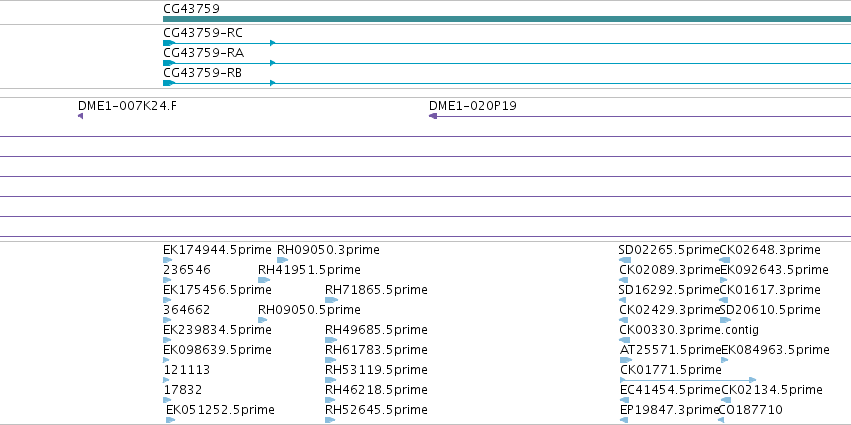Select the CG43759 gene bar

tap(507, 19)
